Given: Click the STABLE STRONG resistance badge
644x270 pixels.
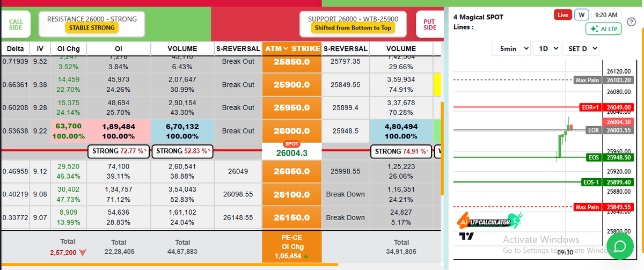Looking at the screenshot, I should (x=92, y=27).
